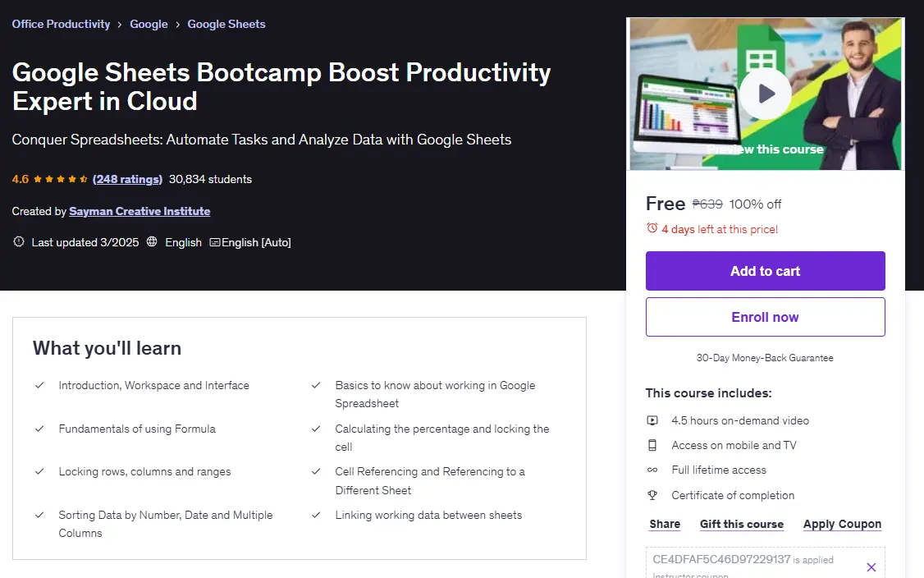Click the course preview thumbnail image

point(766,94)
